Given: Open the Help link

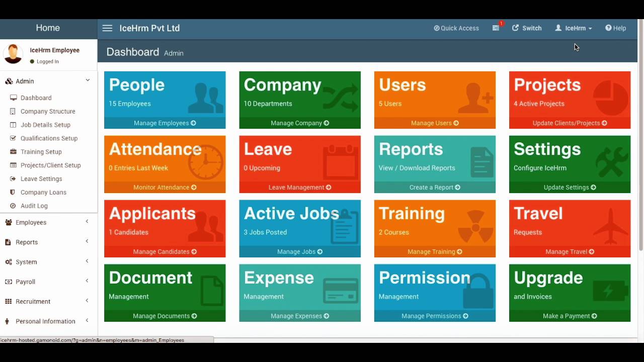Looking at the screenshot, I should click(616, 28).
